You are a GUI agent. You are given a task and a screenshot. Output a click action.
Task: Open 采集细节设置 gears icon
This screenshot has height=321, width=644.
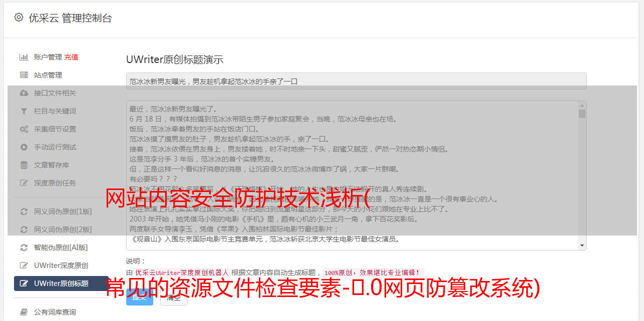pyautogui.click(x=24, y=129)
